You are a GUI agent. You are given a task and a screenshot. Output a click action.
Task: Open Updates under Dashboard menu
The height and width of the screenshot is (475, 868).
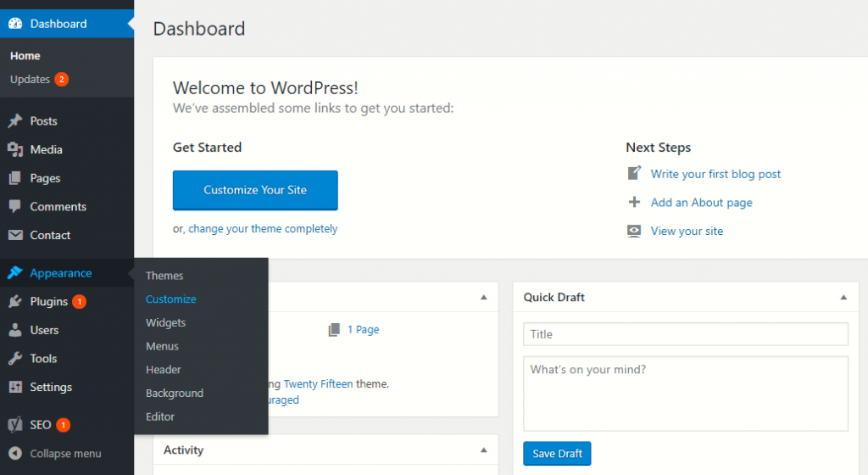click(31, 80)
